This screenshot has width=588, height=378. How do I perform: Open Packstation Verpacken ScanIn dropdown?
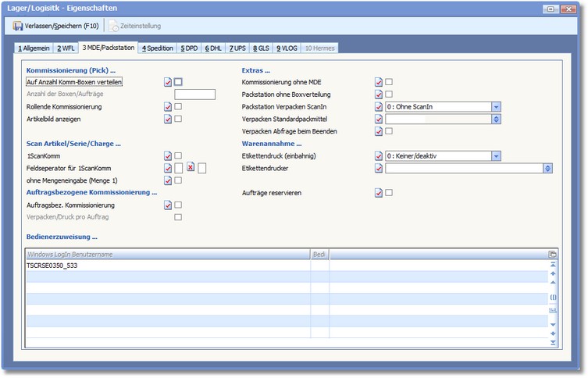click(x=496, y=107)
